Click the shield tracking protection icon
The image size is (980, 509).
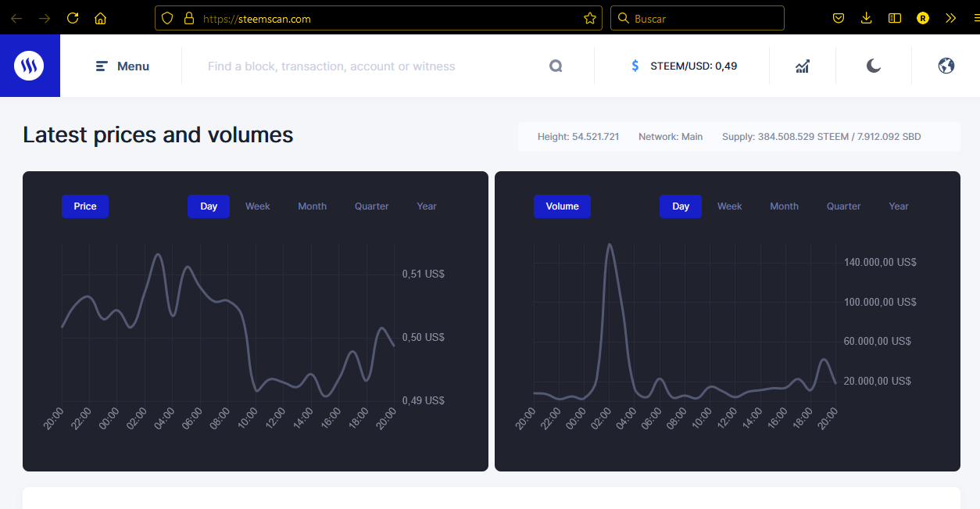coord(167,18)
